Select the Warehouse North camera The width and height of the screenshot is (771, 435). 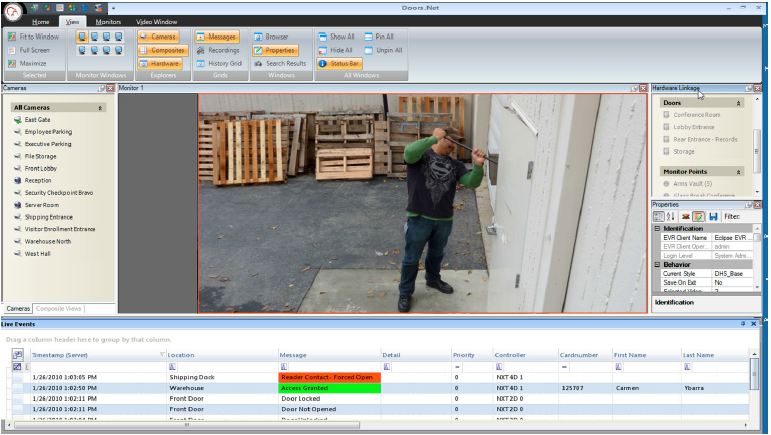(43, 241)
